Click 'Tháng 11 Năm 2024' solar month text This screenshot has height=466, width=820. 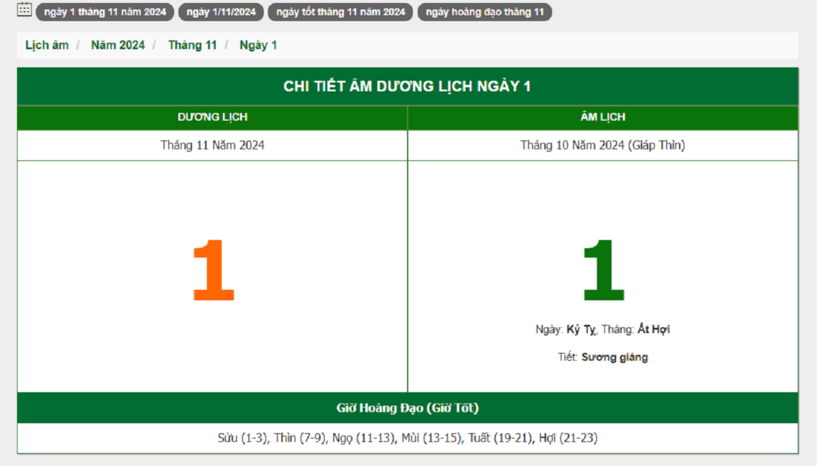coord(212,145)
